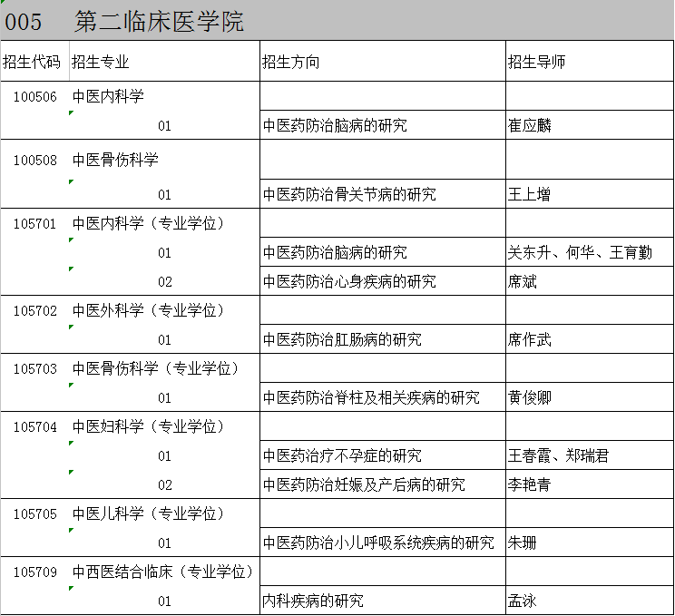The width and height of the screenshot is (675, 616).
Task: Select major '中西医结合临床（专业学位）'
Action: (x=163, y=572)
